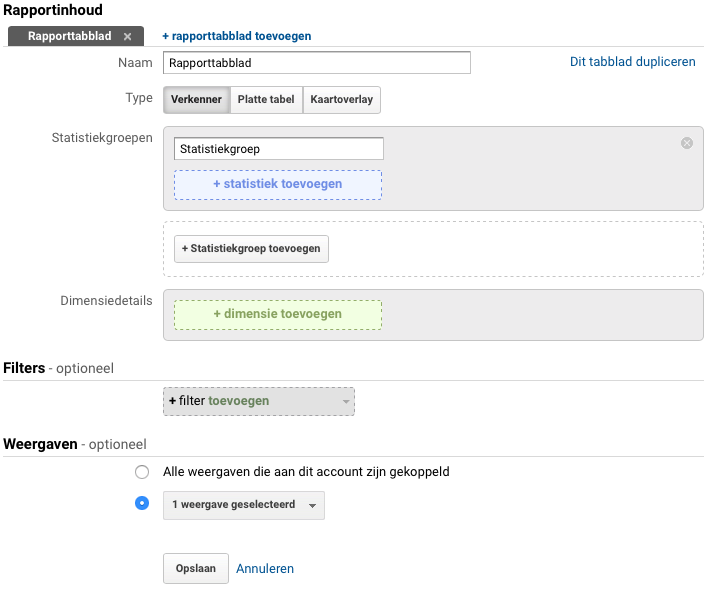The width and height of the screenshot is (711, 589).
Task: Switch report type to Platte tabel
Action: tap(266, 100)
